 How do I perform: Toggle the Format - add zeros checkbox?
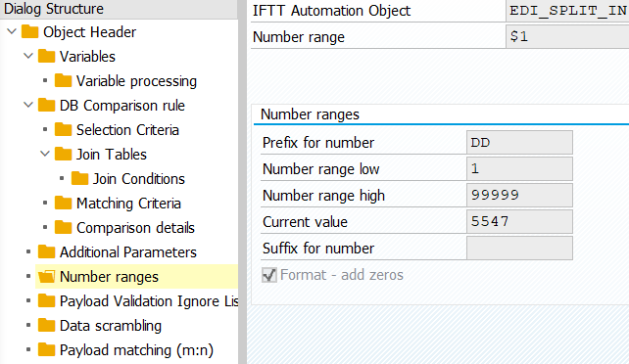(269, 275)
